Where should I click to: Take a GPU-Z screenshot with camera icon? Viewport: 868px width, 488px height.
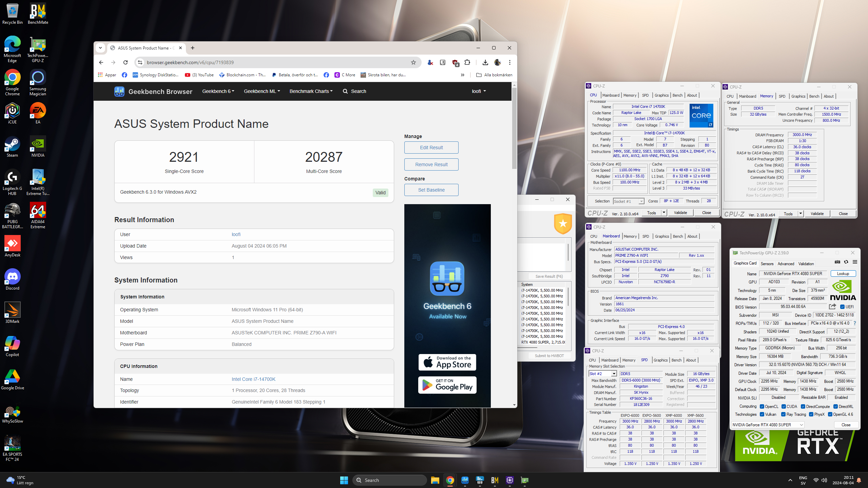837,262
